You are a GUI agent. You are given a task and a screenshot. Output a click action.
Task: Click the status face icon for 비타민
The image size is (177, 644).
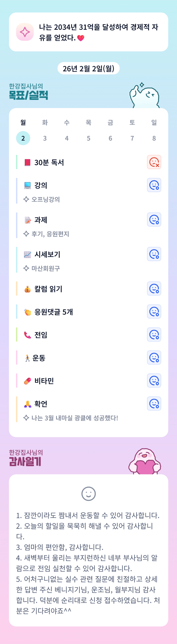[154, 380]
